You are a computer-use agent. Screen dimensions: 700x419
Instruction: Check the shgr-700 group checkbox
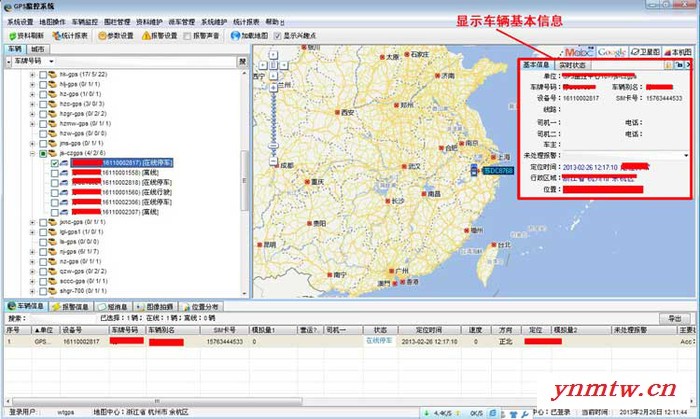pyautogui.click(x=43, y=291)
